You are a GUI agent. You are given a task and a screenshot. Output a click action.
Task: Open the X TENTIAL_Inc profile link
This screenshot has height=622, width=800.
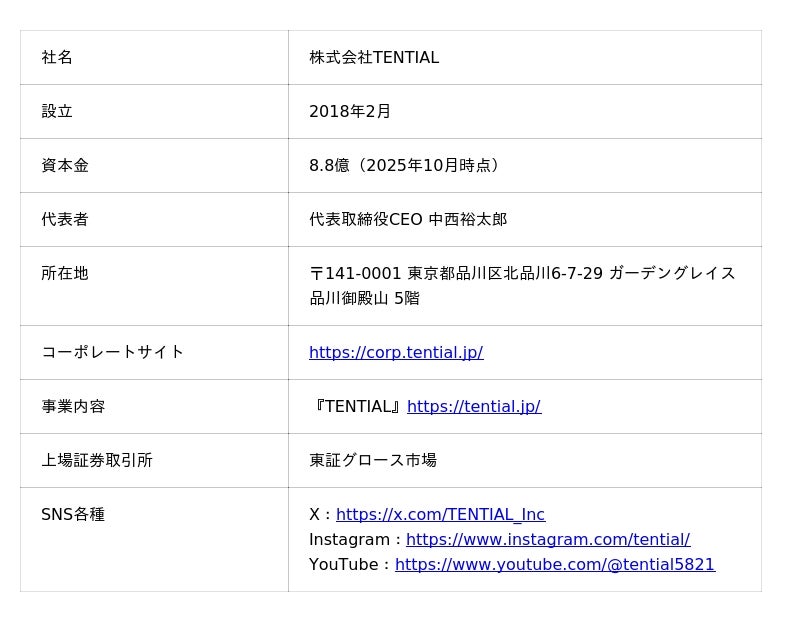click(440, 514)
